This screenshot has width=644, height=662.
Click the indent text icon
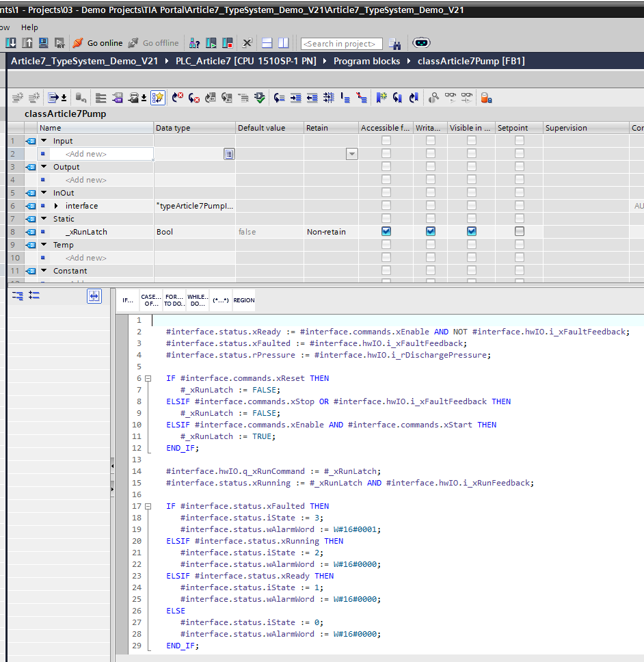pyautogui.click(x=296, y=98)
